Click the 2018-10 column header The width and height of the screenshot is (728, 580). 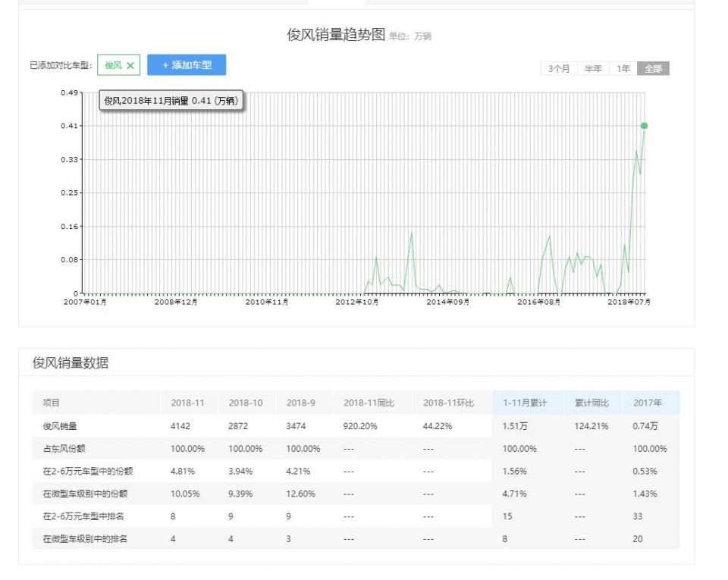246,403
